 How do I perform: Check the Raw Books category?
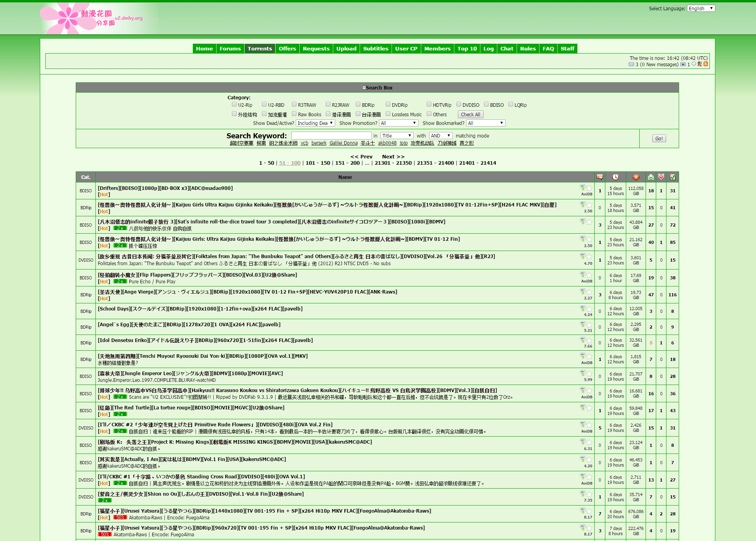pyautogui.click(x=294, y=114)
